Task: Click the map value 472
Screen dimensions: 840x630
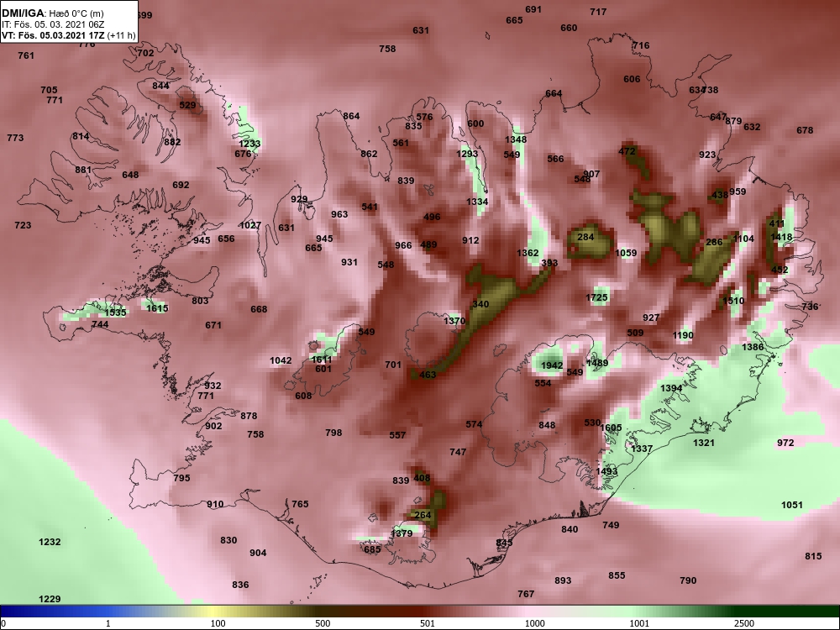Action: click(x=627, y=151)
